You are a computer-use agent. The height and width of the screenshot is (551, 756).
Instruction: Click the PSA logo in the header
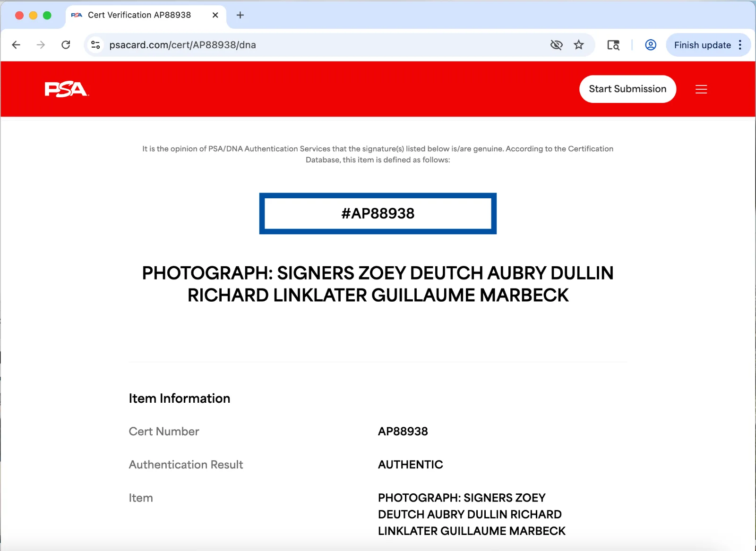coord(67,89)
